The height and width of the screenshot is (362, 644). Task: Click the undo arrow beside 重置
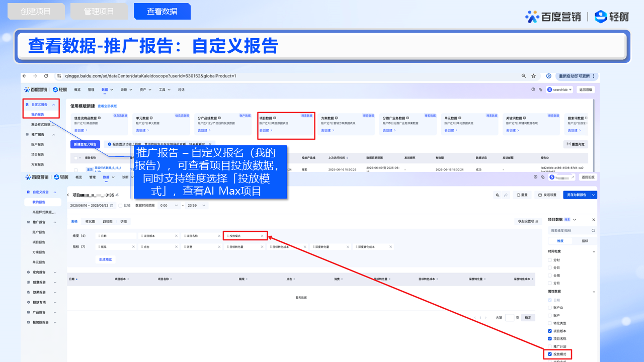498,195
